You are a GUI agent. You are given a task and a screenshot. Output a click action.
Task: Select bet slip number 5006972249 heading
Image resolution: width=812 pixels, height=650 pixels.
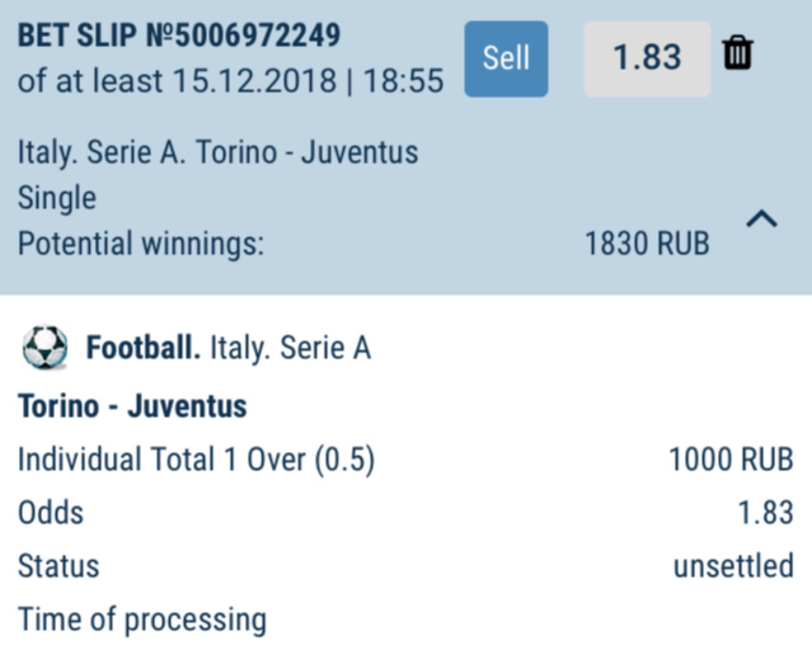[x=179, y=36]
